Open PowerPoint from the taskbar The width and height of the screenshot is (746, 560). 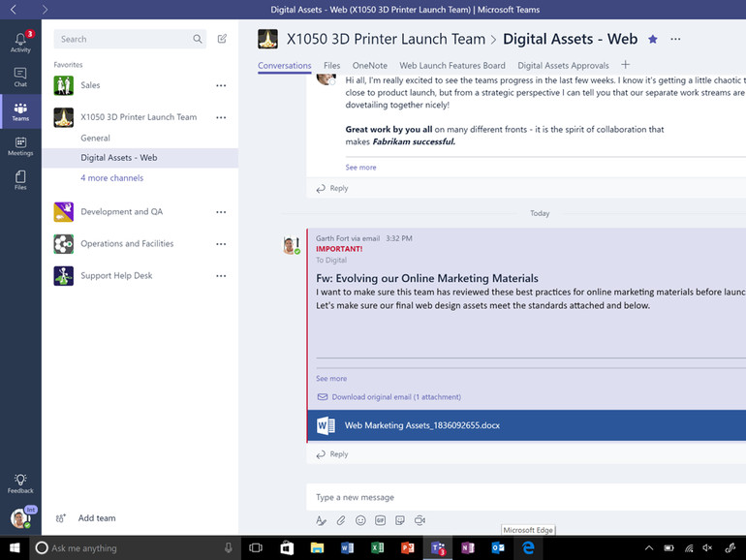point(407,548)
